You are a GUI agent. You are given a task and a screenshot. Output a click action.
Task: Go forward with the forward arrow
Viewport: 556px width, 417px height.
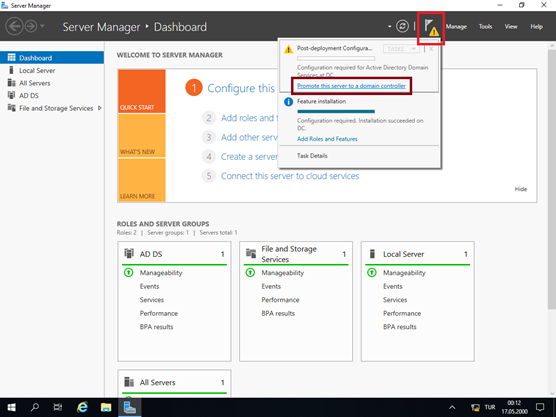click(31, 27)
